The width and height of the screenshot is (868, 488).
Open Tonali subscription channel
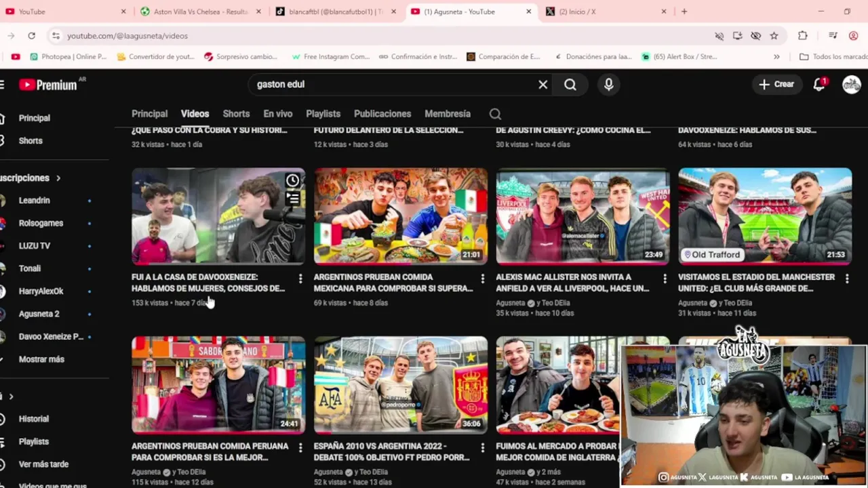30,268
